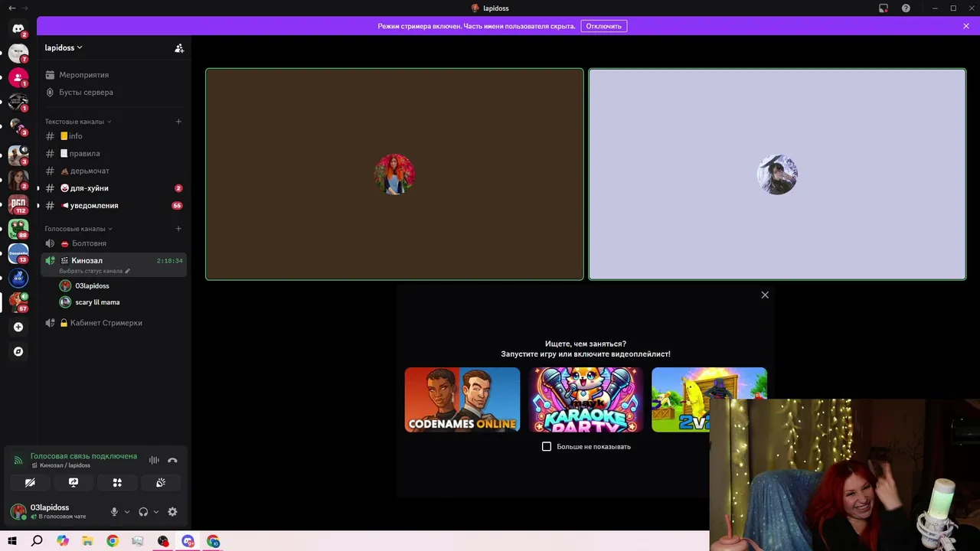This screenshot has width=980, height=551.
Task: Open the inbox icon in title bar
Action: 884,8
